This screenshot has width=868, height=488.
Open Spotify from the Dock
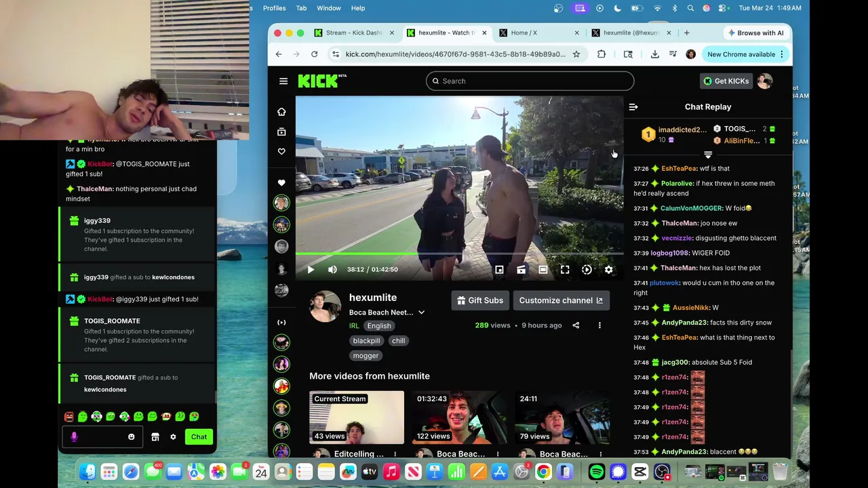(597, 472)
